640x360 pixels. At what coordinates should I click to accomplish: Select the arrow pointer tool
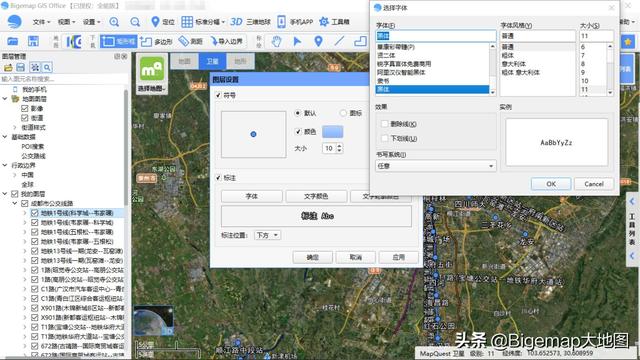tap(297, 41)
